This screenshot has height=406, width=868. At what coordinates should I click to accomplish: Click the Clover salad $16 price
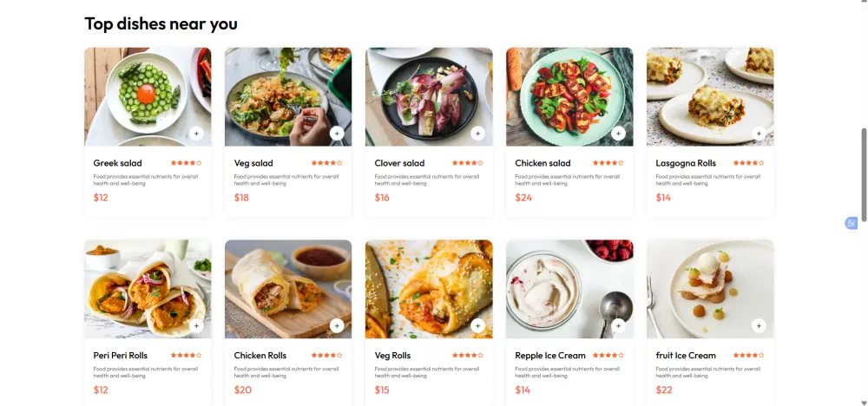[x=382, y=198]
